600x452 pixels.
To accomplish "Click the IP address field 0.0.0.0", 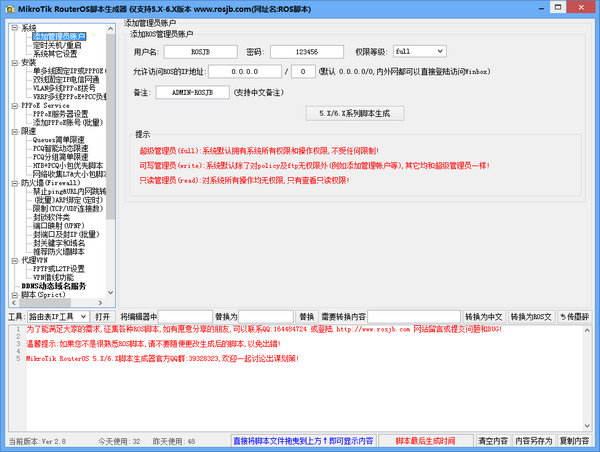I will click(245, 72).
